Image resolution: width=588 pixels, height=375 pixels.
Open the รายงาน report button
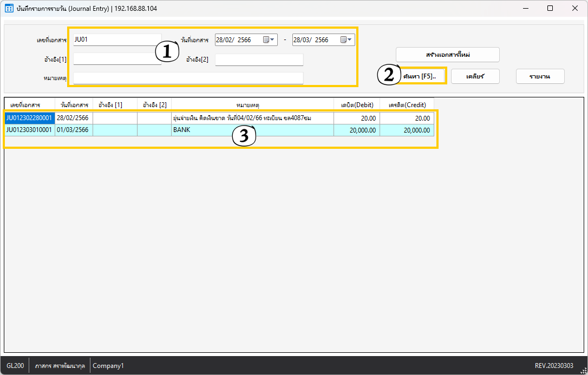(x=540, y=76)
